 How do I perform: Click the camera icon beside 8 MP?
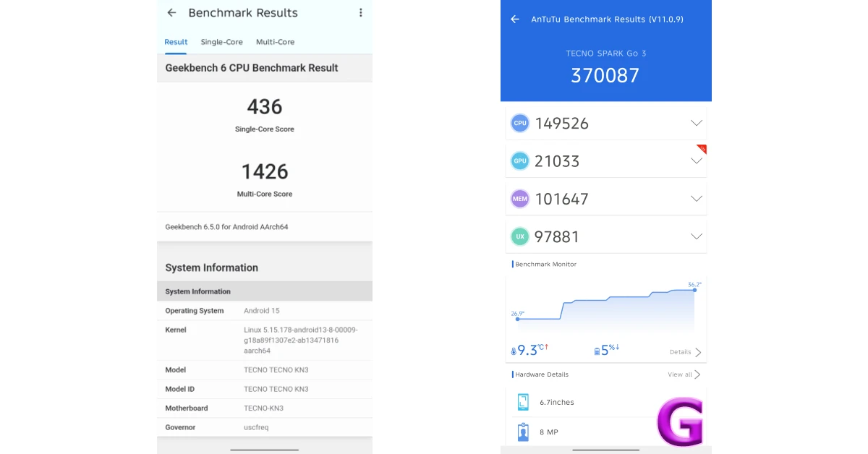click(x=523, y=432)
